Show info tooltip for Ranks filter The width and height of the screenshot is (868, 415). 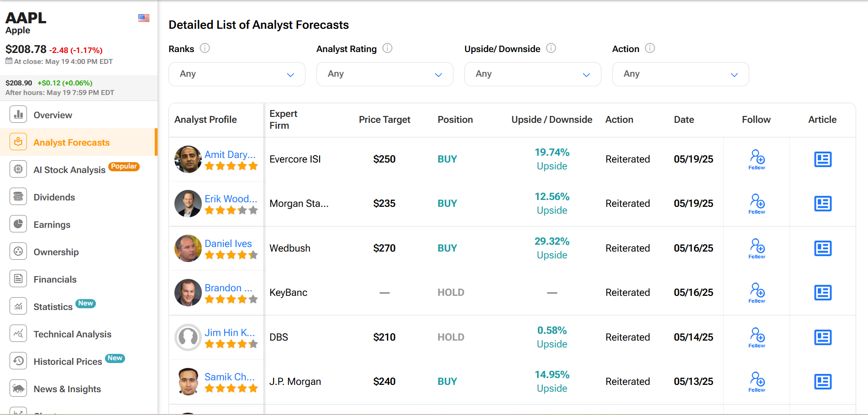tap(205, 48)
